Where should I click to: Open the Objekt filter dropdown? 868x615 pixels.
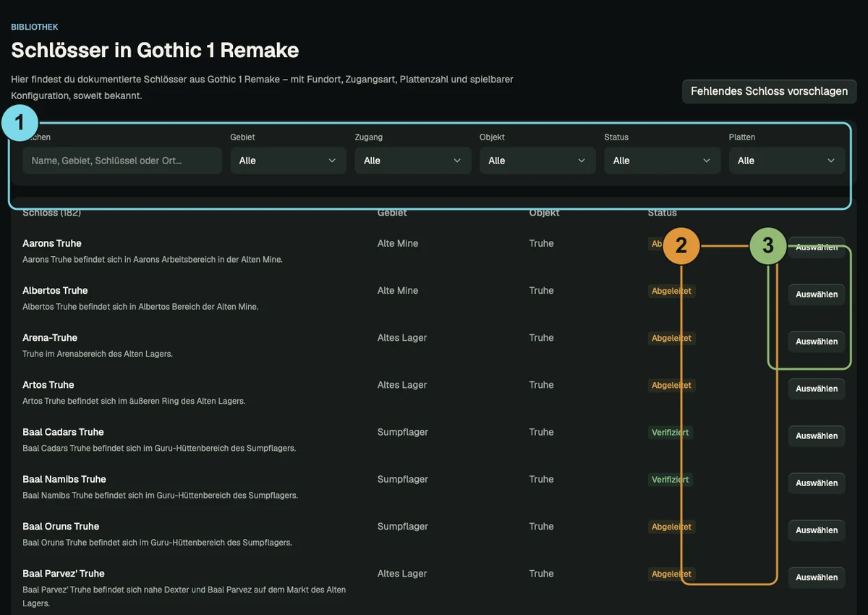coord(537,161)
